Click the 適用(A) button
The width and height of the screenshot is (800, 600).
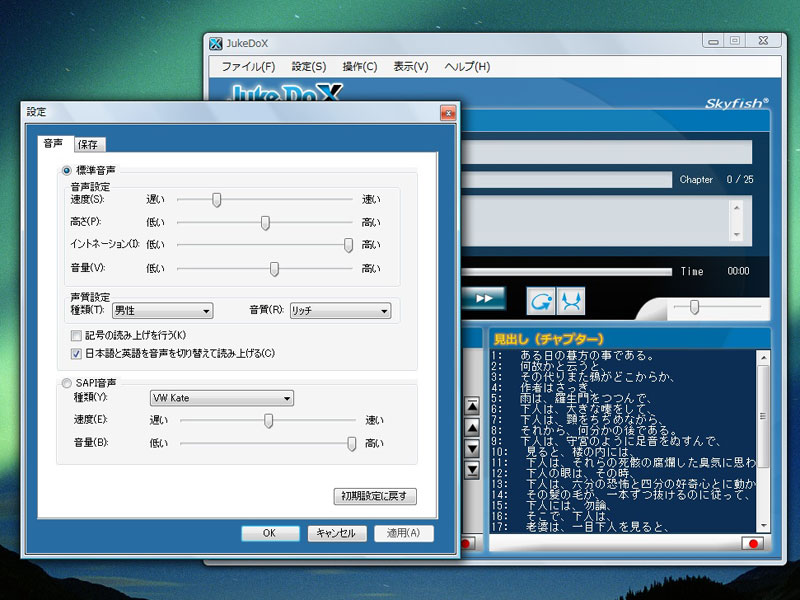[x=404, y=533]
